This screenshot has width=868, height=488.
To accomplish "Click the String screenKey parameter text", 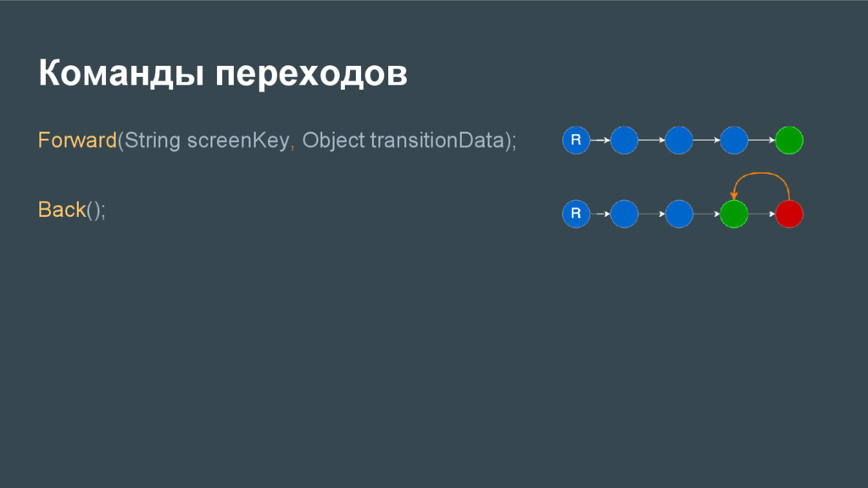I will tap(207, 141).
